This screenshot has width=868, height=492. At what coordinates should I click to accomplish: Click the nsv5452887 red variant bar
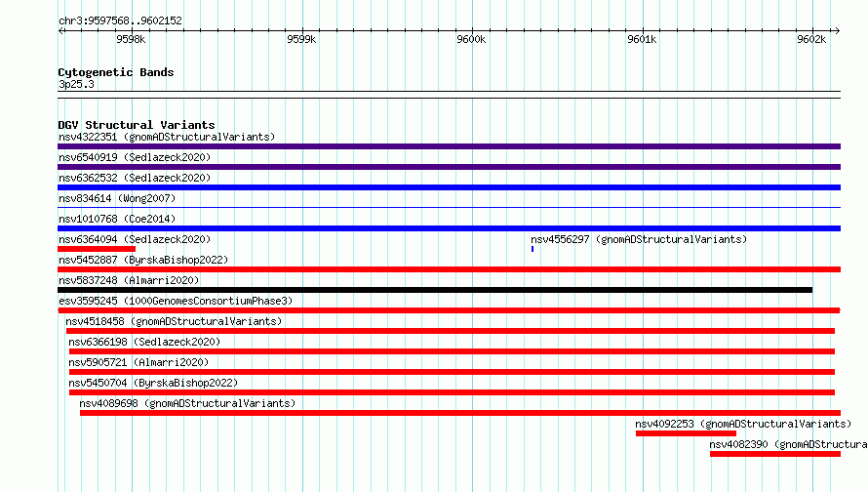coord(449,269)
